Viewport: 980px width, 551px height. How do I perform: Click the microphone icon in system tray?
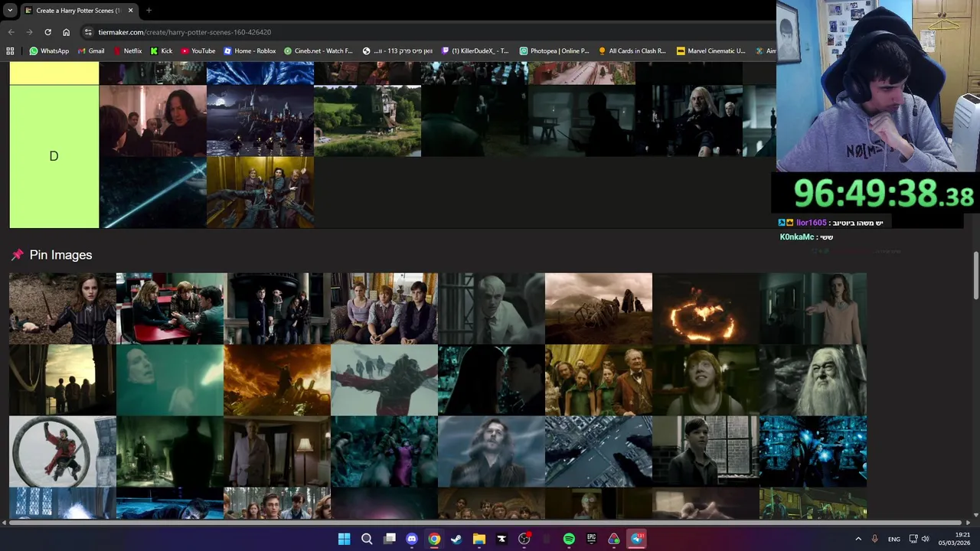tap(874, 539)
